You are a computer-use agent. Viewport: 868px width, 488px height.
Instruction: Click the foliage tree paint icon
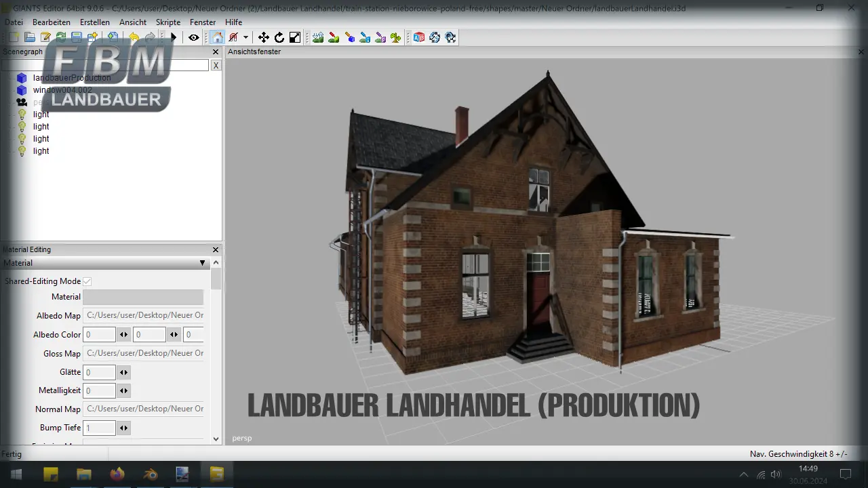point(396,37)
